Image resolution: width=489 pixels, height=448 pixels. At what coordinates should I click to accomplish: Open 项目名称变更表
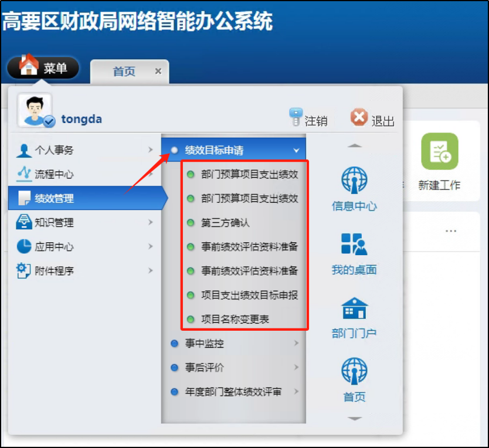235,320
